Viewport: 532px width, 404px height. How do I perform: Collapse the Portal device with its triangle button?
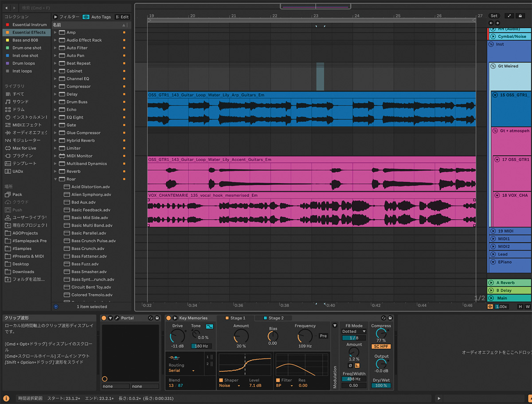pyautogui.click(x=110, y=318)
